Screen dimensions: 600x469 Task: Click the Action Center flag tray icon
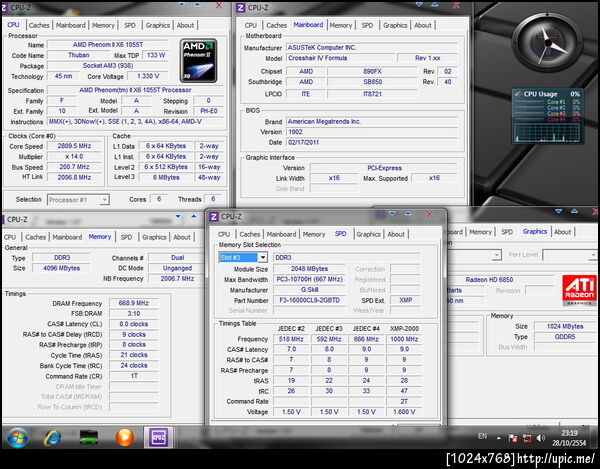513,438
